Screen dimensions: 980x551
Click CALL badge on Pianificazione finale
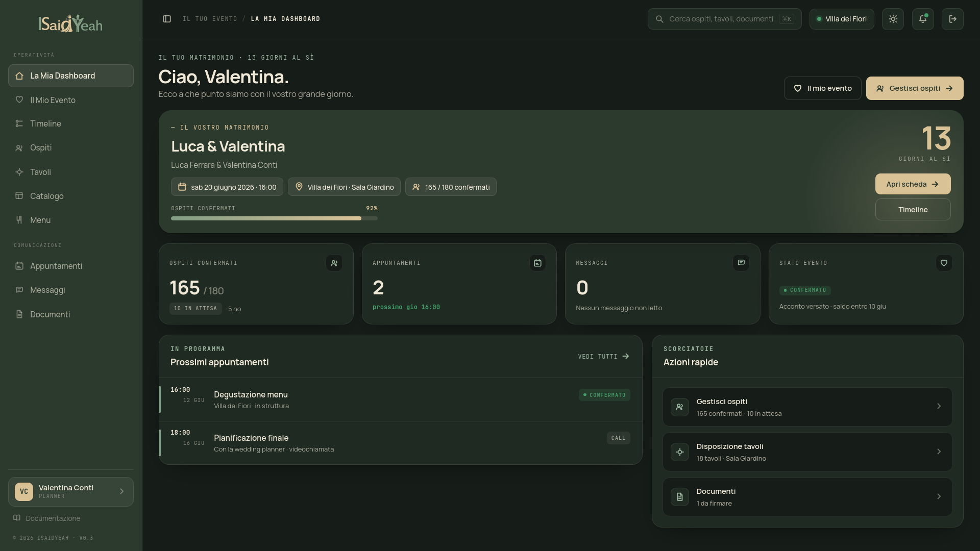618,438
